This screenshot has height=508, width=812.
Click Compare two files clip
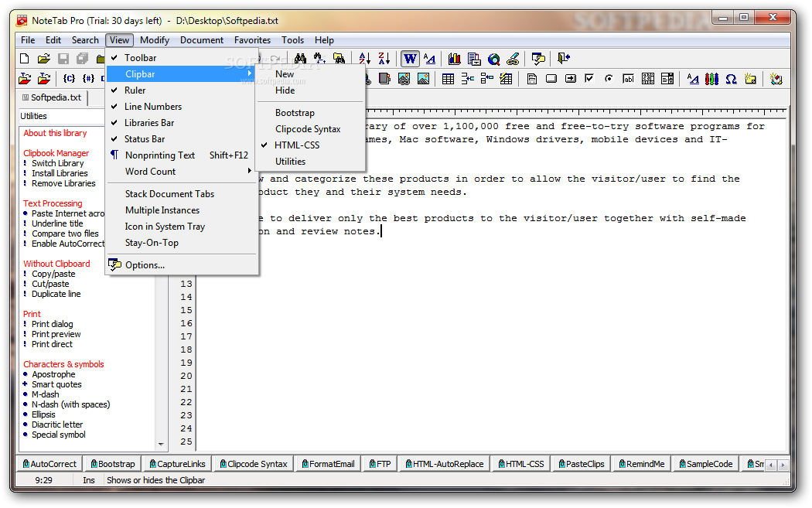[65, 234]
